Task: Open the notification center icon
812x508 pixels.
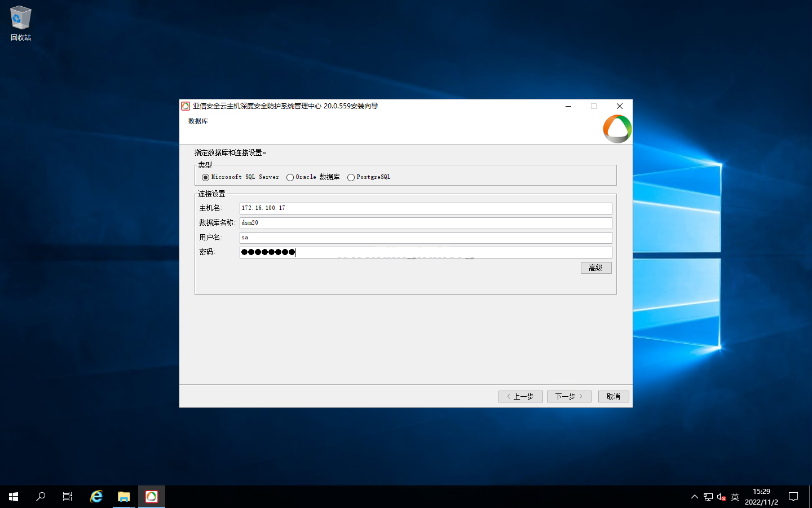Action: 793,497
